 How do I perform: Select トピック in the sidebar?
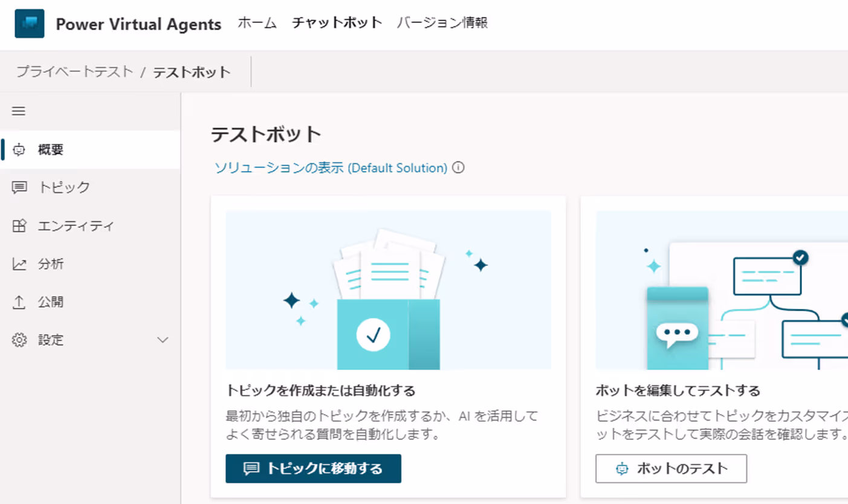click(x=90, y=187)
